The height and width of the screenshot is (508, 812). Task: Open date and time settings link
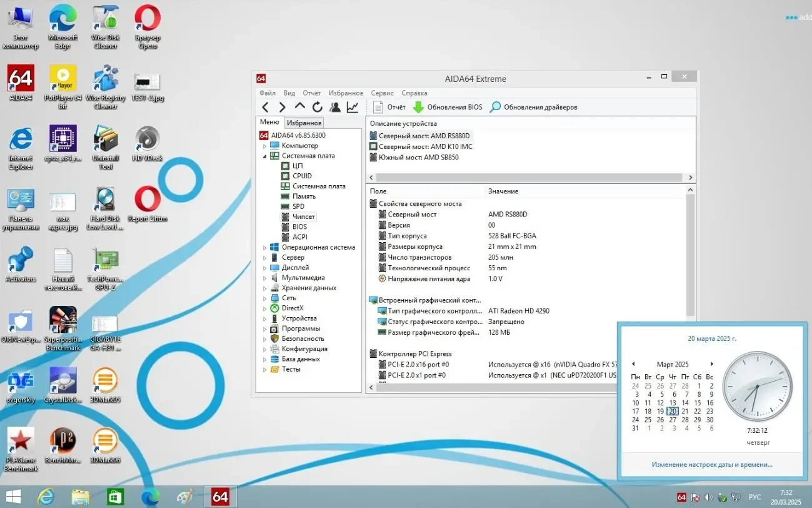point(711,464)
